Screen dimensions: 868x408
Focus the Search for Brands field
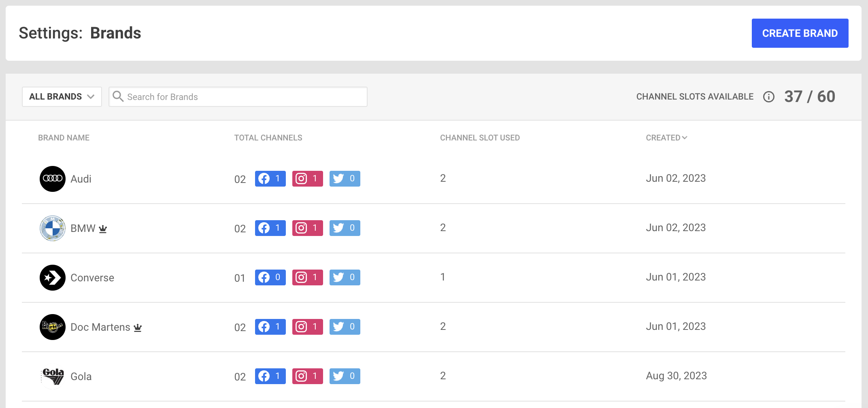coord(238,97)
